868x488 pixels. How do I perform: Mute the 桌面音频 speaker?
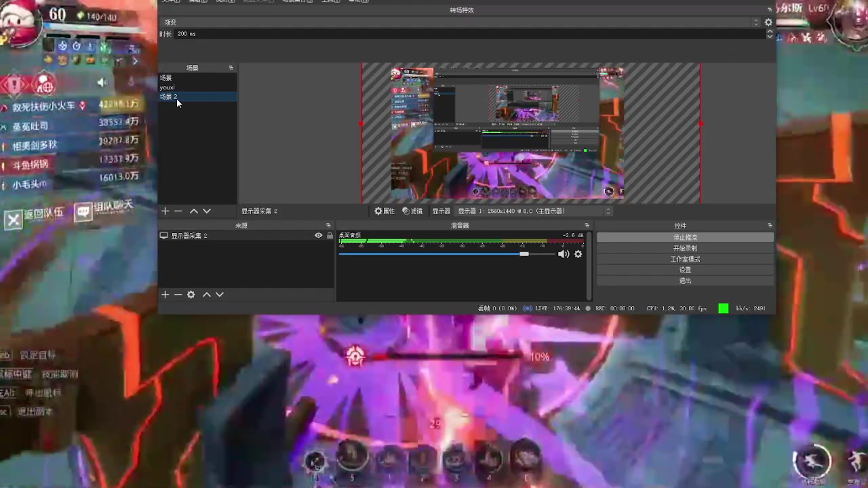coord(563,253)
